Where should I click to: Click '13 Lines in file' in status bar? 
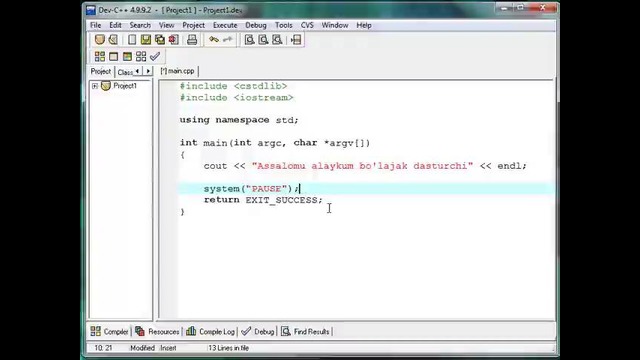pos(229,348)
